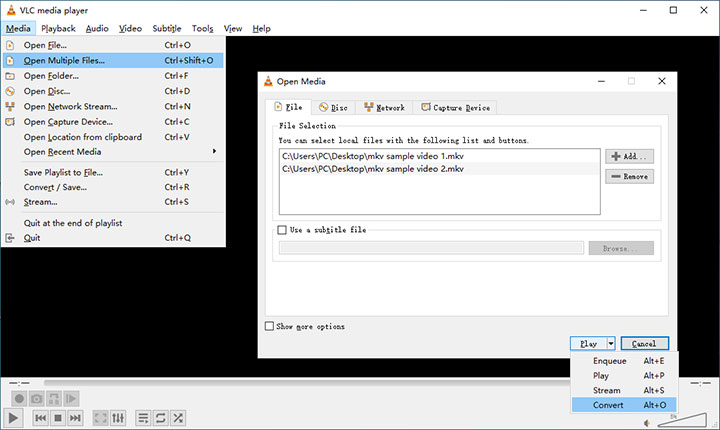
Task: Open the View menu
Action: pos(233,28)
